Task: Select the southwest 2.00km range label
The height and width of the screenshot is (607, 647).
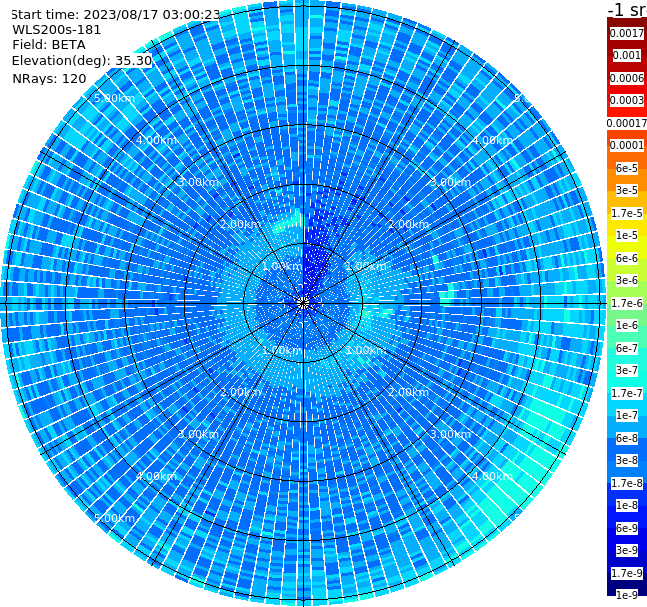Action: [x=241, y=392]
